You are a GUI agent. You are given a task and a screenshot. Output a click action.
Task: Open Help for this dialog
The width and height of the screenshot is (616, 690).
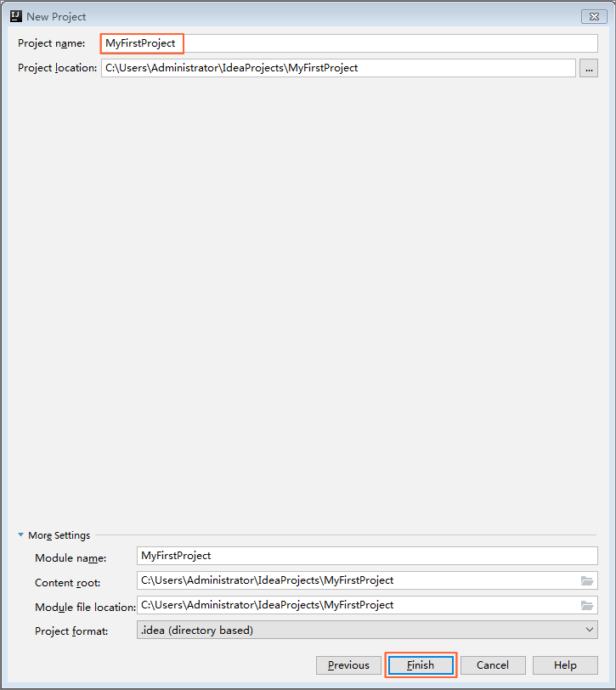[565, 665]
